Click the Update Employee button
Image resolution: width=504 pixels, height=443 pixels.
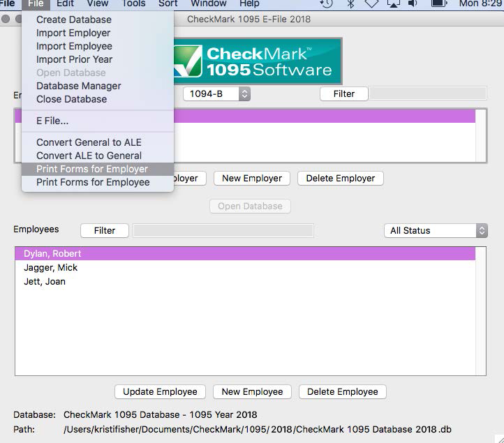point(160,391)
